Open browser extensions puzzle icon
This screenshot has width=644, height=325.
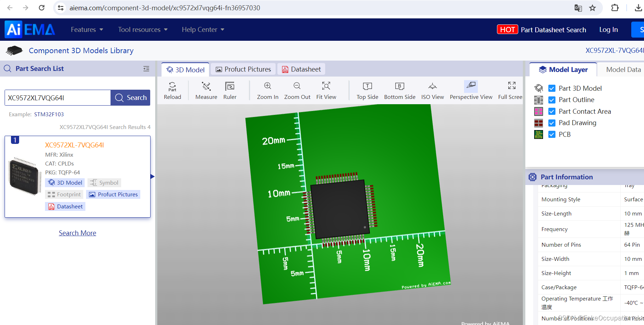615,8
